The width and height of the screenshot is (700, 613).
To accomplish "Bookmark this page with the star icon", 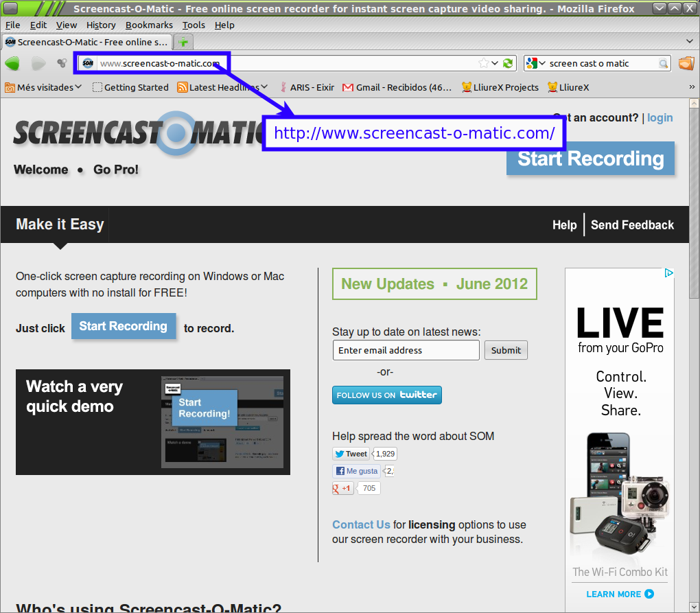I will tap(484, 63).
